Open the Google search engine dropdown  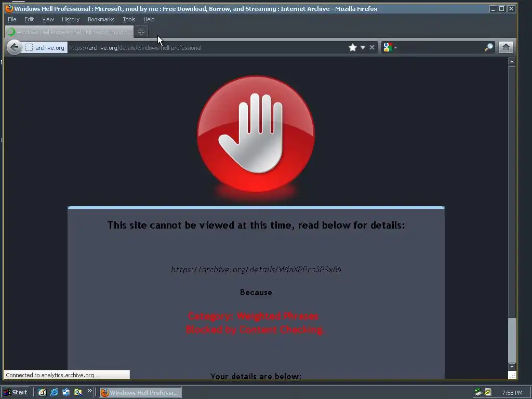point(390,47)
